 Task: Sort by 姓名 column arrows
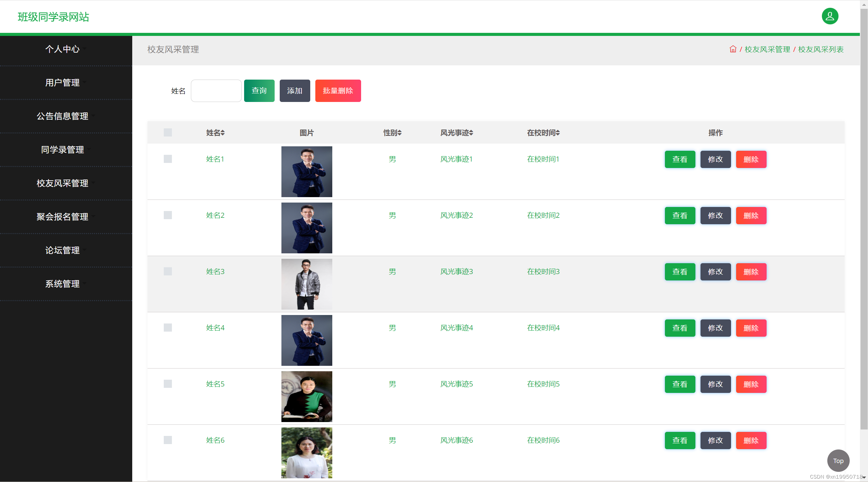pyautogui.click(x=223, y=133)
